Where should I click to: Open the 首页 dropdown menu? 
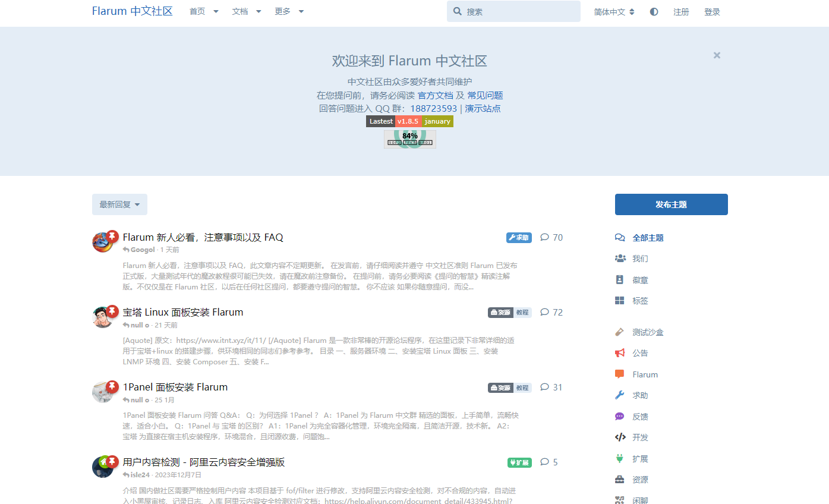click(x=204, y=11)
